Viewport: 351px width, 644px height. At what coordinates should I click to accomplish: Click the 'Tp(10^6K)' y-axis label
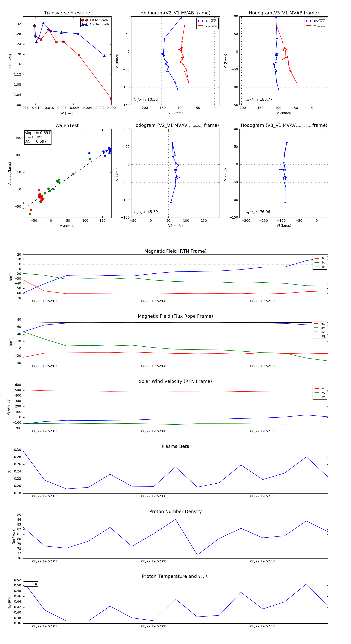(x=10, y=602)
